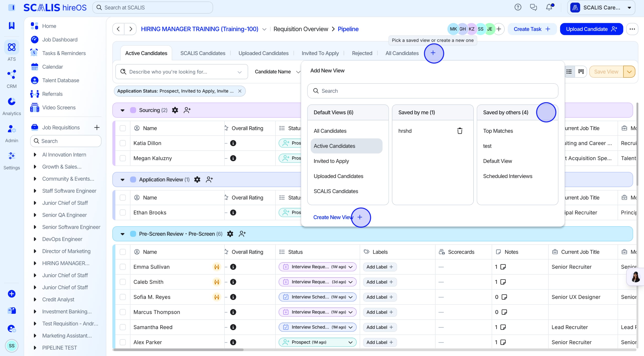Open the more options ellipsis menu
Viewport: 644px width, 356px height.
[632, 29]
